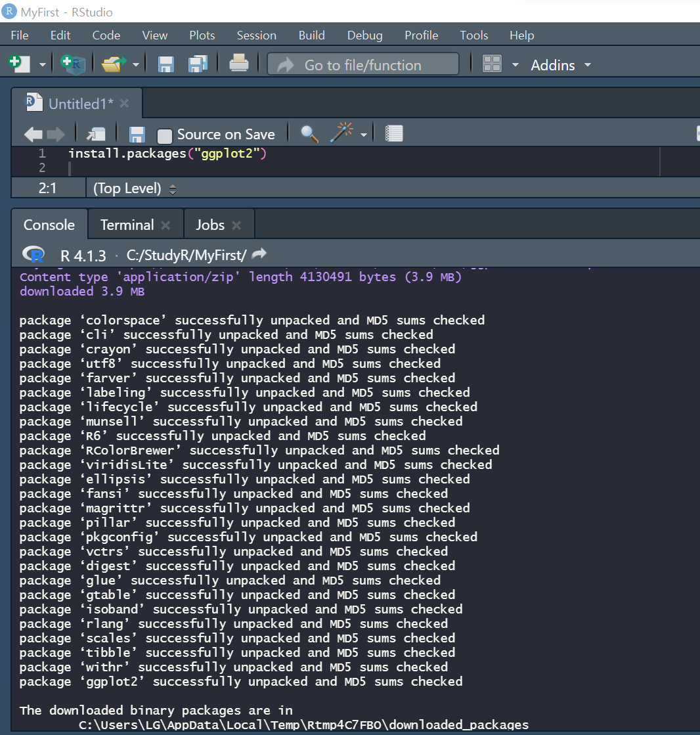Save all open documents

[198, 64]
